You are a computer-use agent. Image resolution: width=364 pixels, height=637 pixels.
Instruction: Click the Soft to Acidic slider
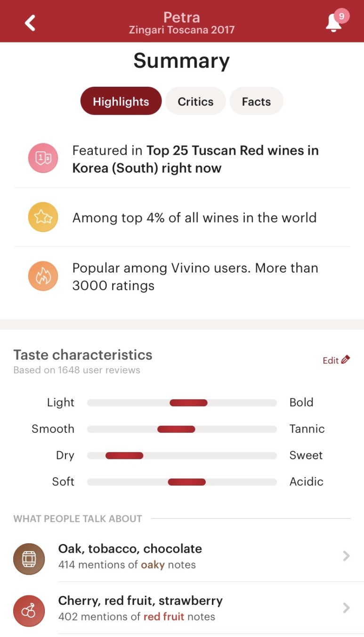point(182,482)
